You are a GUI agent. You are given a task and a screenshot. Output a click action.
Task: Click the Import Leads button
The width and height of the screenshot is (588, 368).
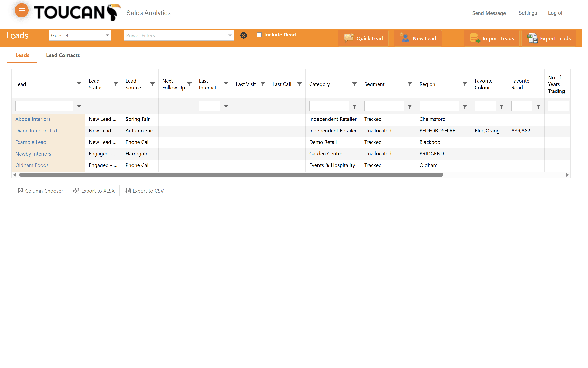[x=492, y=38]
